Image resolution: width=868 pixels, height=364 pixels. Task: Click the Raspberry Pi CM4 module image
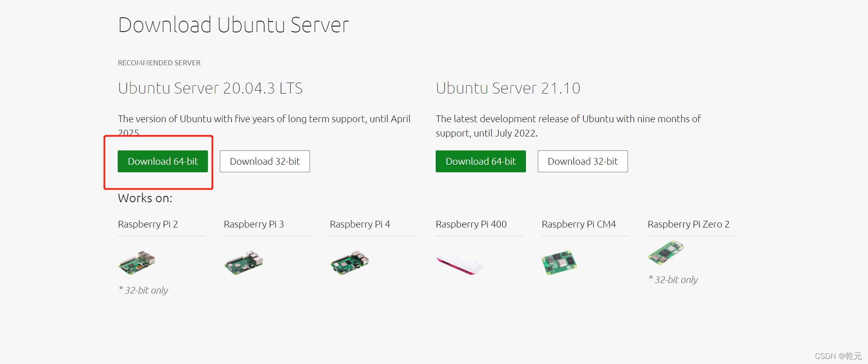point(559,263)
